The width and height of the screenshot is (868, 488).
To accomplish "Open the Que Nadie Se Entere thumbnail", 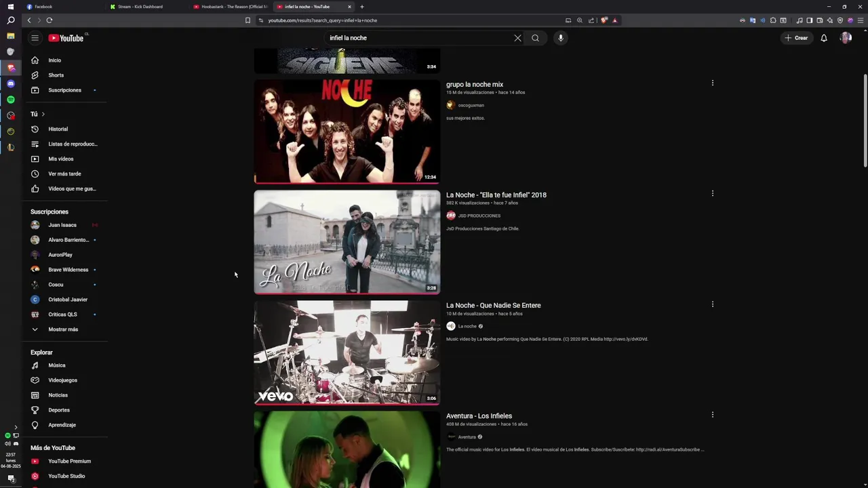I will 347,352.
